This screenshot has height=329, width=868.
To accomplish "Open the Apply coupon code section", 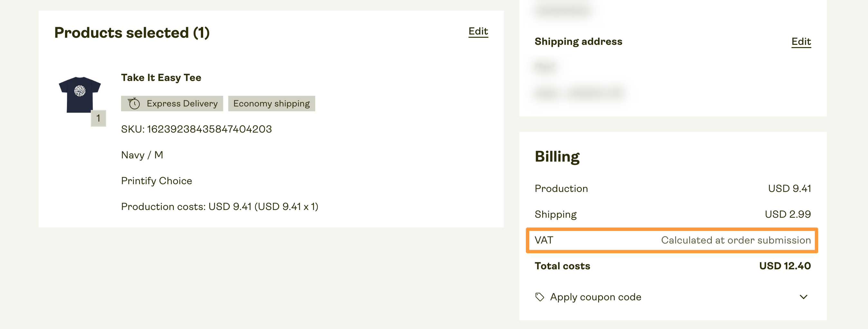I will coord(673,297).
